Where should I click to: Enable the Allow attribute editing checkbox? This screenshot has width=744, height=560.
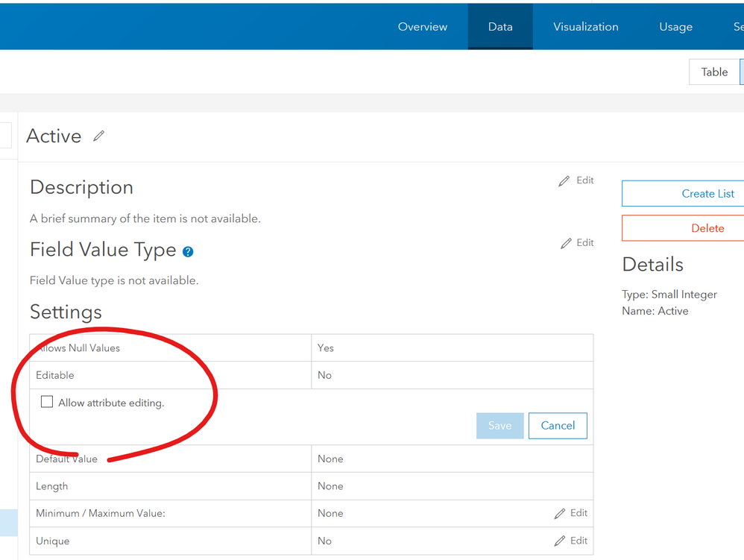coord(47,402)
